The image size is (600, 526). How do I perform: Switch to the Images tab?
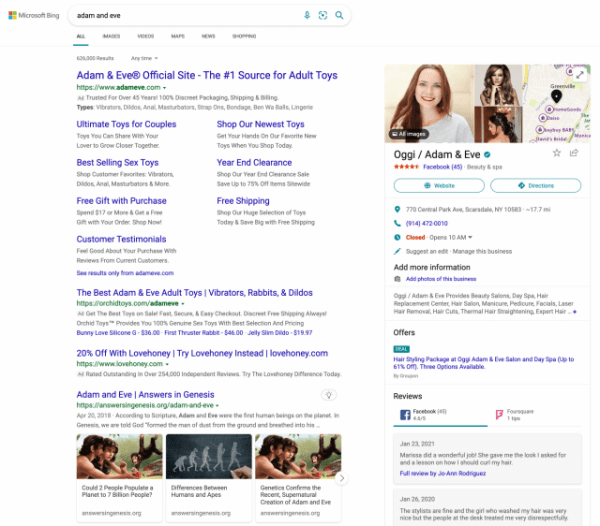111,36
